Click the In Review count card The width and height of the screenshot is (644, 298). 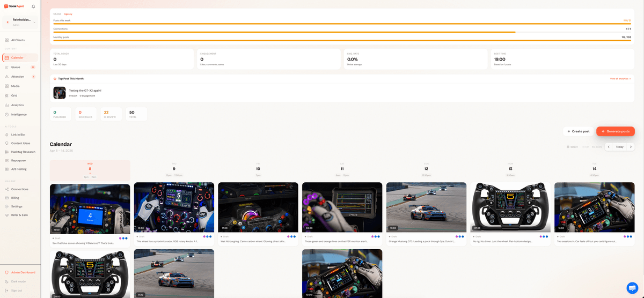[x=111, y=114]
